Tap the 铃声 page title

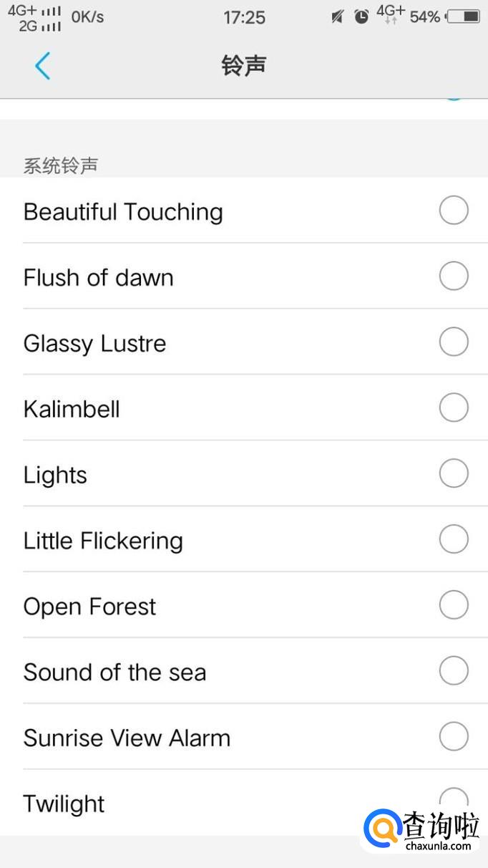[243, 66]
